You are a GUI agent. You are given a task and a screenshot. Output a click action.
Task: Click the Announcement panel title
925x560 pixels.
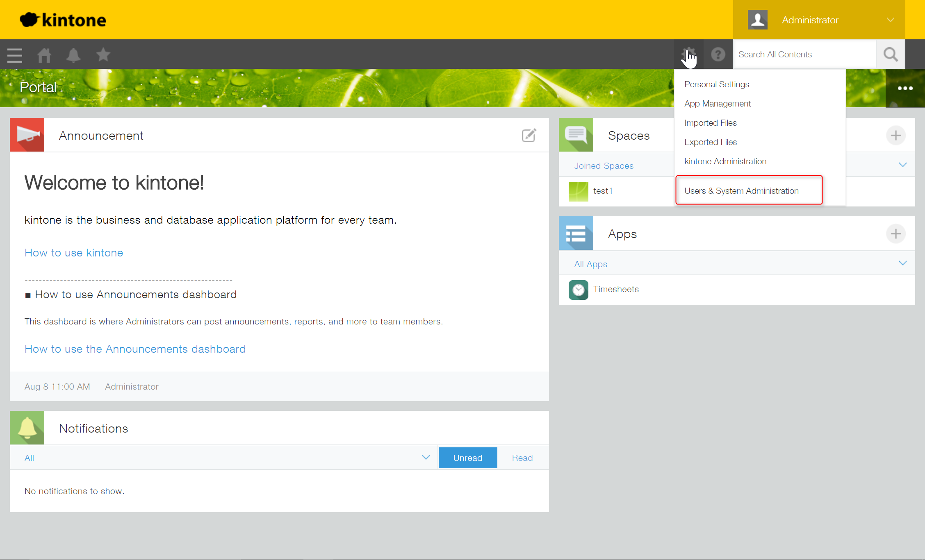pos(101,136)
